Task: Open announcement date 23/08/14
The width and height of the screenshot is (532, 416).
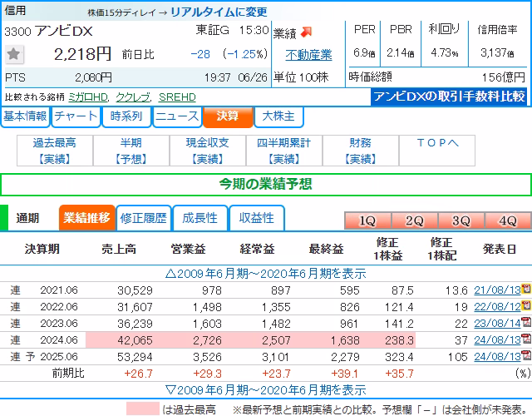Action: tap(497, 324)
